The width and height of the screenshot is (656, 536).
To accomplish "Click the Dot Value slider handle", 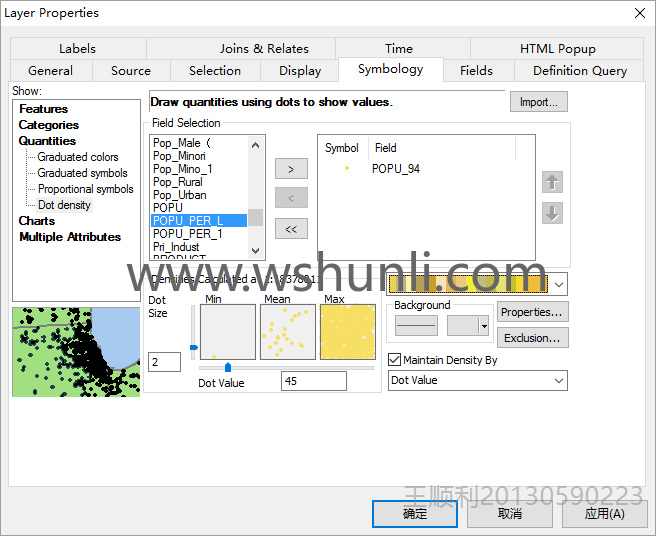I will 228,367.
